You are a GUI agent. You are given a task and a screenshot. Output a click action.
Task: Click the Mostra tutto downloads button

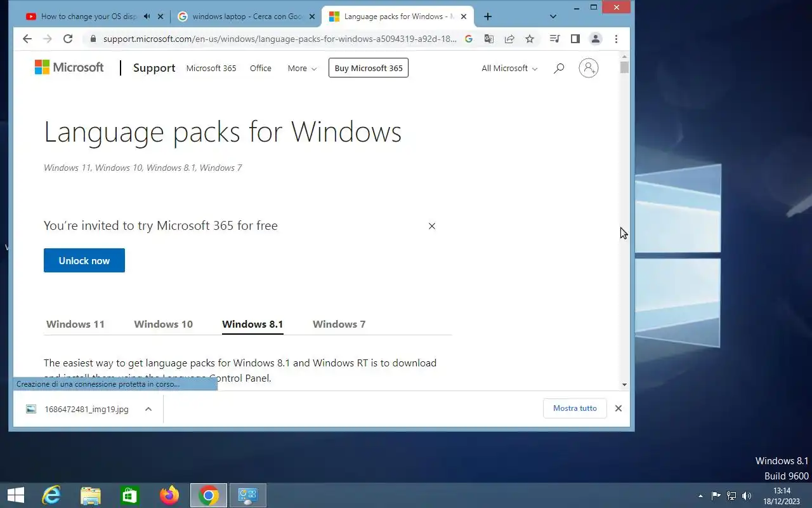click(575, 408)
